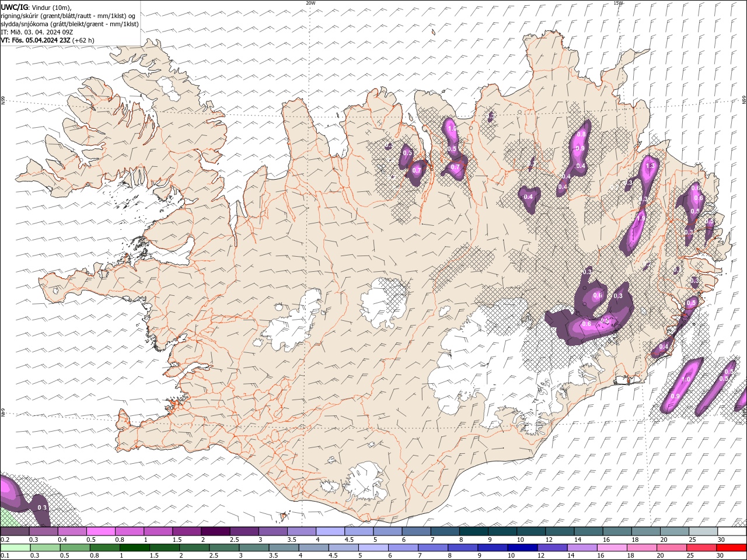Screen dimensions: 747x560
Task: Pick lower legend swatch between 0.1 and 0.3
Action: click(x=15, y=548)
